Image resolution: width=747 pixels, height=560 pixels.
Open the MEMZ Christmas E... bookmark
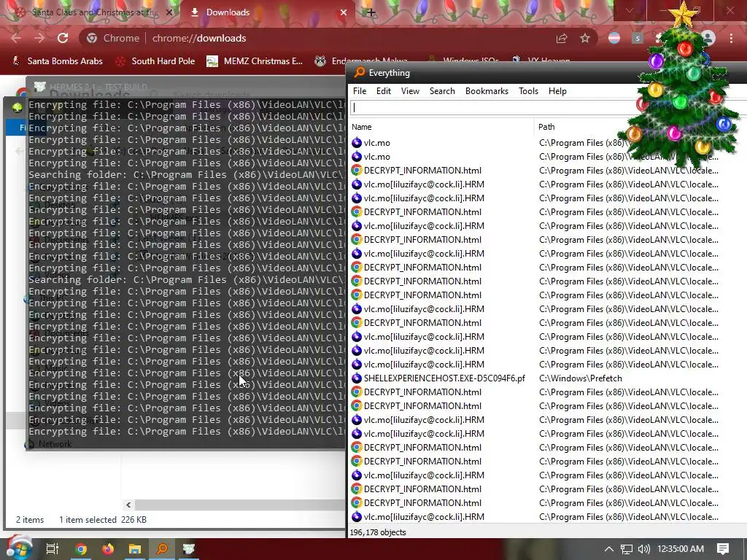pos(255,61)
